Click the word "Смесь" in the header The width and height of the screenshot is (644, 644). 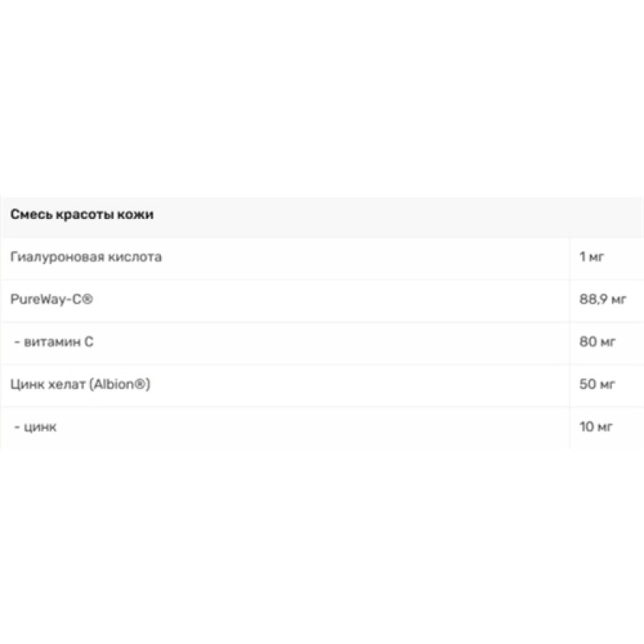pyautogui.click(x=30, y=215)
